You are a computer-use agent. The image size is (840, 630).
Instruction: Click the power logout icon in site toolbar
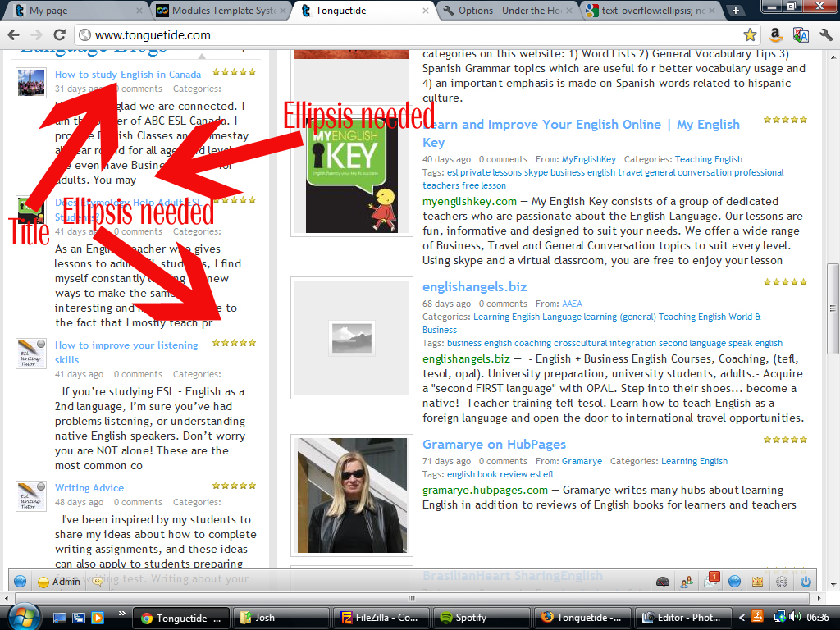coord(806,582)
